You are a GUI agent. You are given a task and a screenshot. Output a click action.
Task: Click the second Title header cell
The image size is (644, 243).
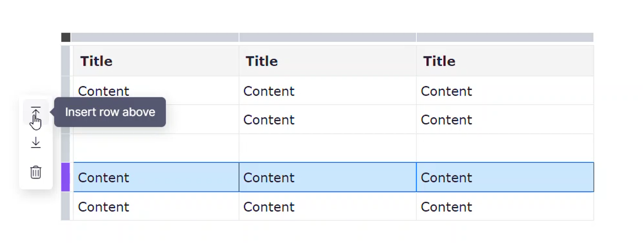tap(327, 61)
